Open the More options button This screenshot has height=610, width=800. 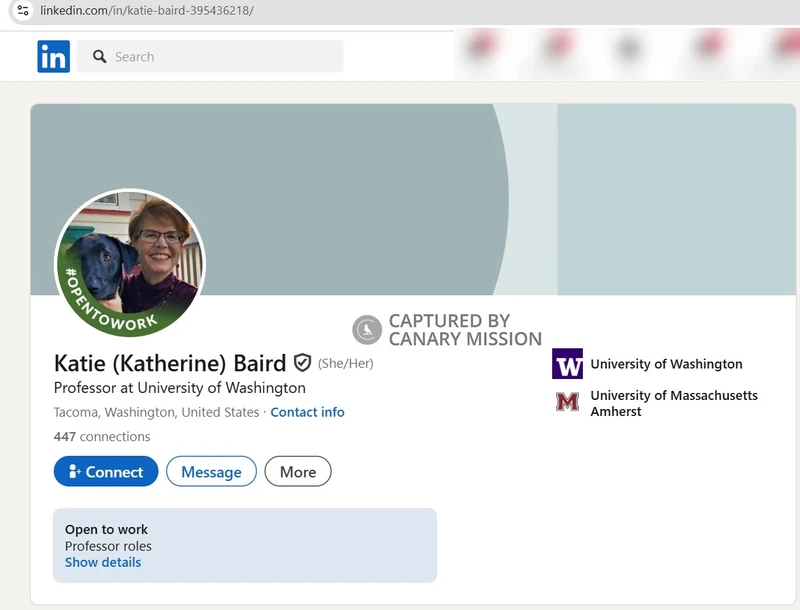[298, 471]
